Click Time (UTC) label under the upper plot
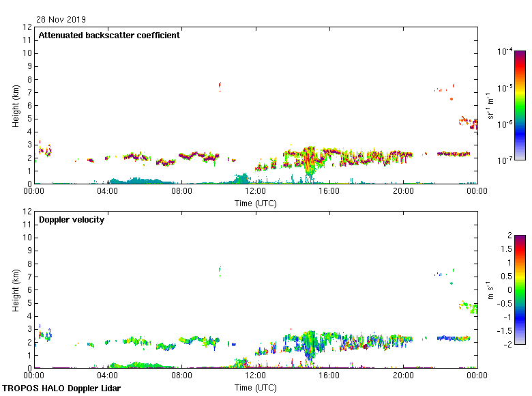Image resolution: width=532 pixels, height=396 pixels. click(256, 203)
